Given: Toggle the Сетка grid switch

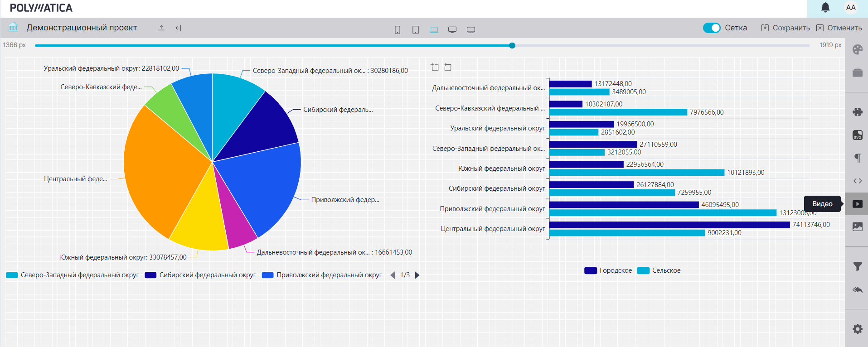Looking at the screenshot, I should point(711,28).
